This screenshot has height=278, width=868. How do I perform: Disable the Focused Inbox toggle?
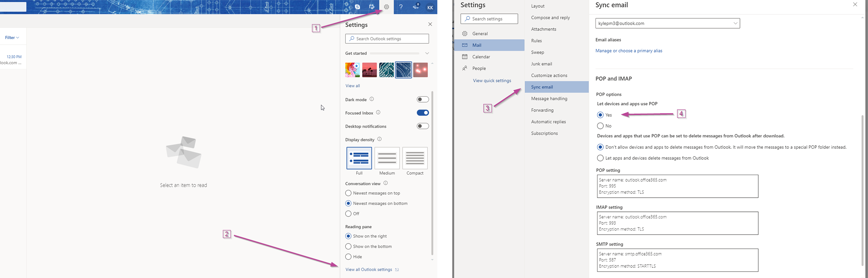pos(422,113)
